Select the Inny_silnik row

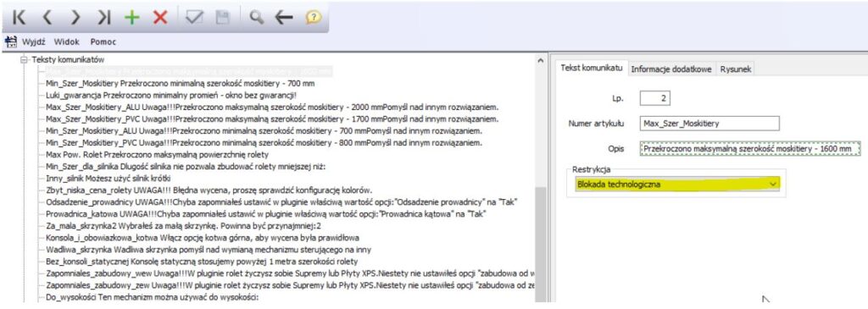tap(108, 179)
